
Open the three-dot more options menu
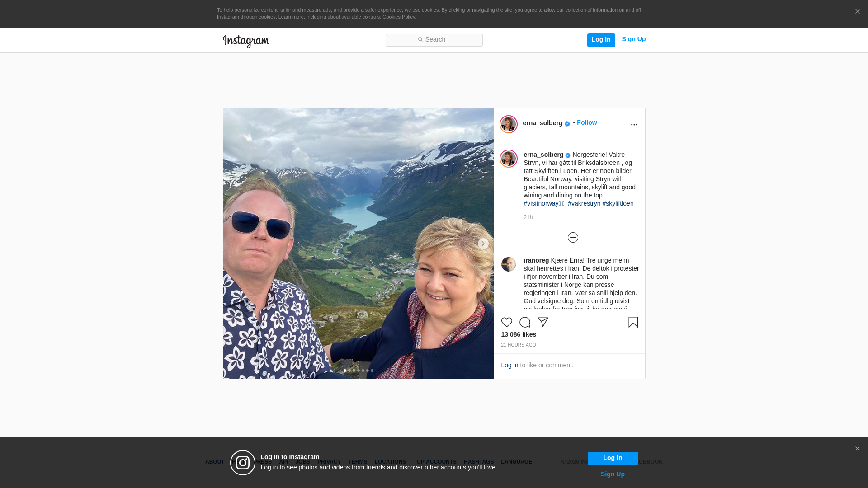[634, 125]
